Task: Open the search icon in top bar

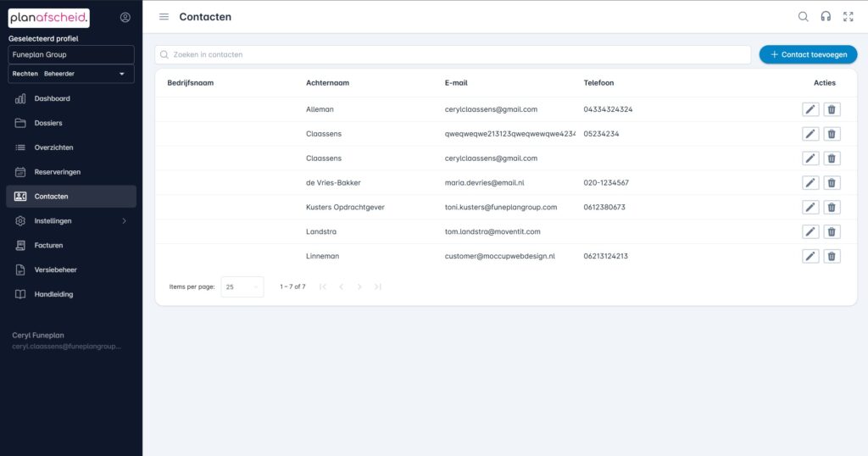Action: point(803,17)
